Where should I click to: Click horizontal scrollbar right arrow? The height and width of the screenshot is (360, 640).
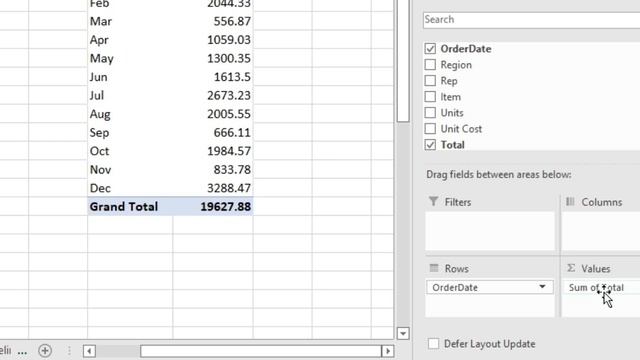point(388,351)
